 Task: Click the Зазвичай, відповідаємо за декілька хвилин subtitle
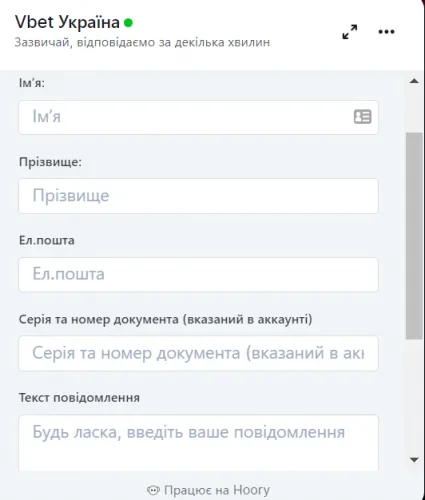click(x=142, y=43)
